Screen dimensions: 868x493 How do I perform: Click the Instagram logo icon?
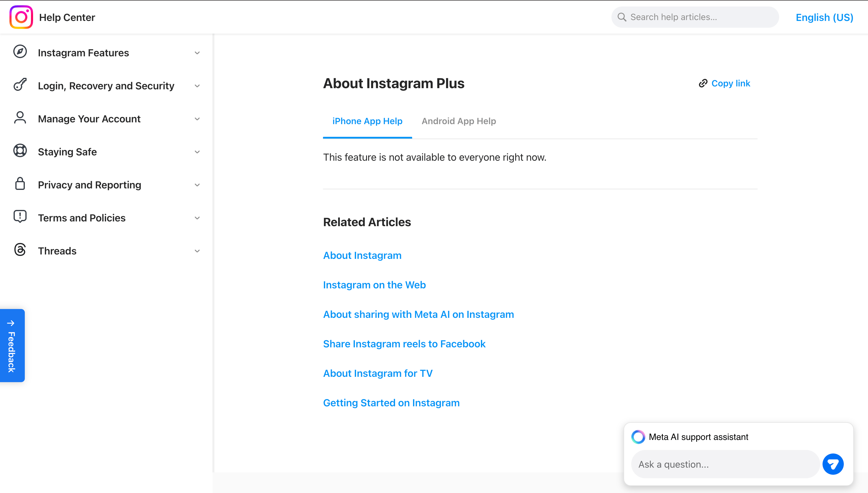(x=21, y=17)
